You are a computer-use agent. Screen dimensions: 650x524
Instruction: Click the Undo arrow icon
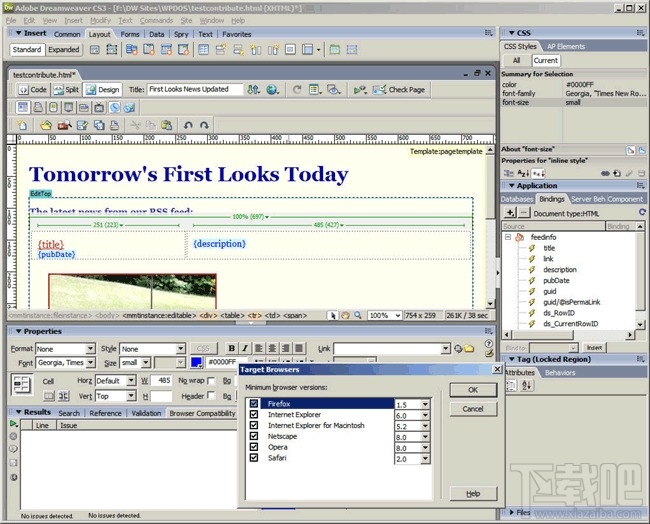coord(188,125)
